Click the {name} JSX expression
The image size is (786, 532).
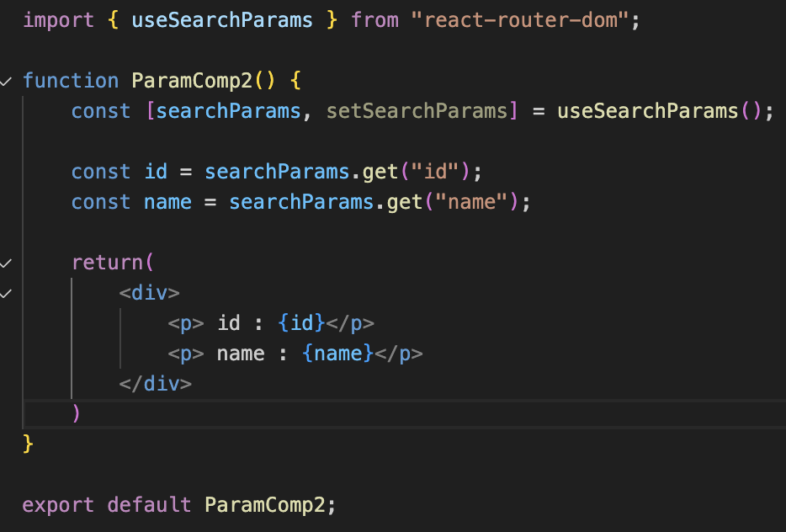pos(337,354)
